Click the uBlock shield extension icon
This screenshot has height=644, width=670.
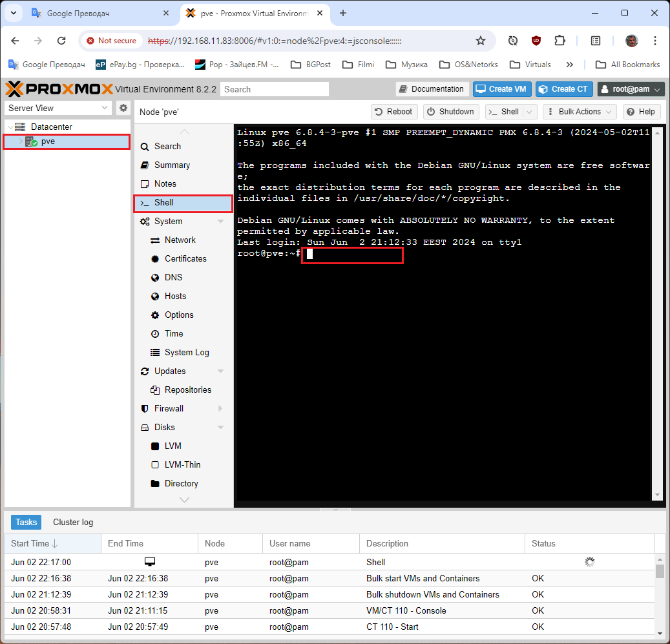coord(536,41)
